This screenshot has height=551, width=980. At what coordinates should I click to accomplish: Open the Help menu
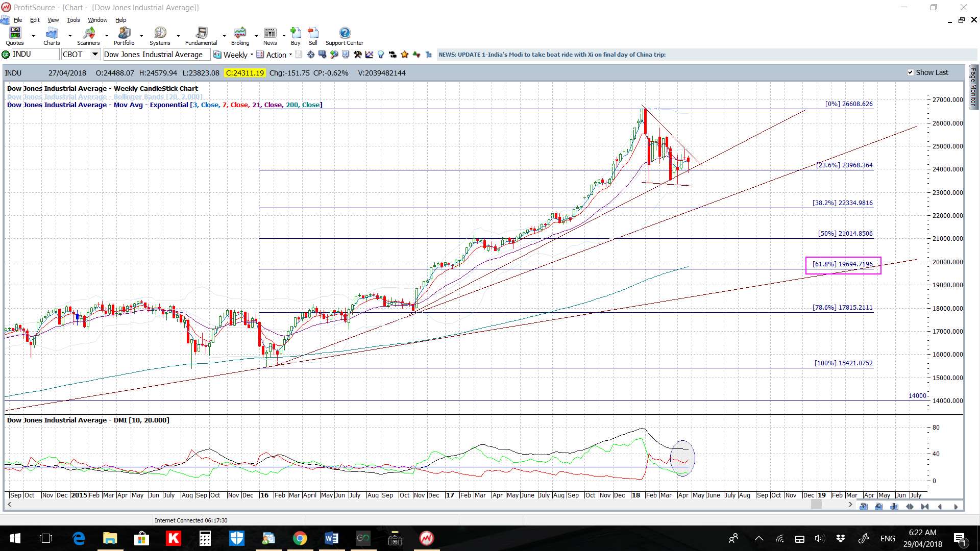(120, 20)
